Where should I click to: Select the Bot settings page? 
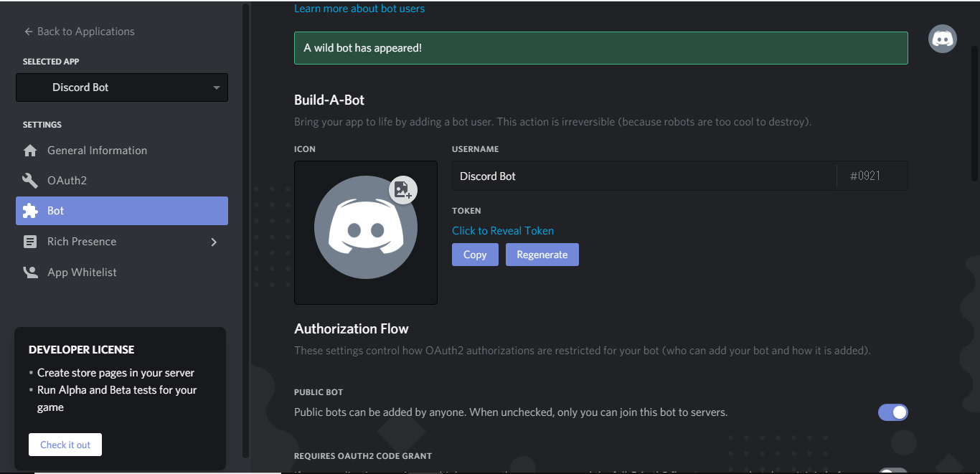pos(122,211)
